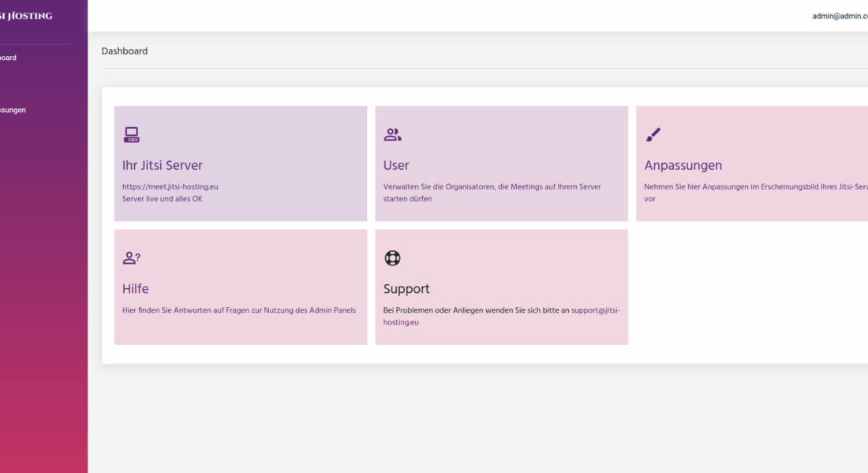Screen dimensions: 868x473
Task: Click the 'Server live und alles OK' status text
Action: pyautogui.click(x=162, y=199)
